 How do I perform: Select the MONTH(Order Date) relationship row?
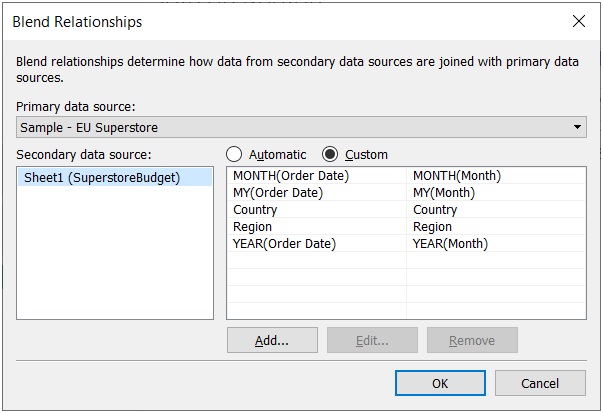[406, 176]
